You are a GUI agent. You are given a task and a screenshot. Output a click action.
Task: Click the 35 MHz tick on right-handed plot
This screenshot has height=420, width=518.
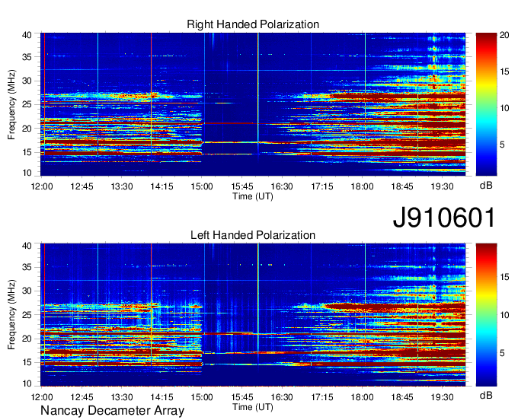click(27, 57)
